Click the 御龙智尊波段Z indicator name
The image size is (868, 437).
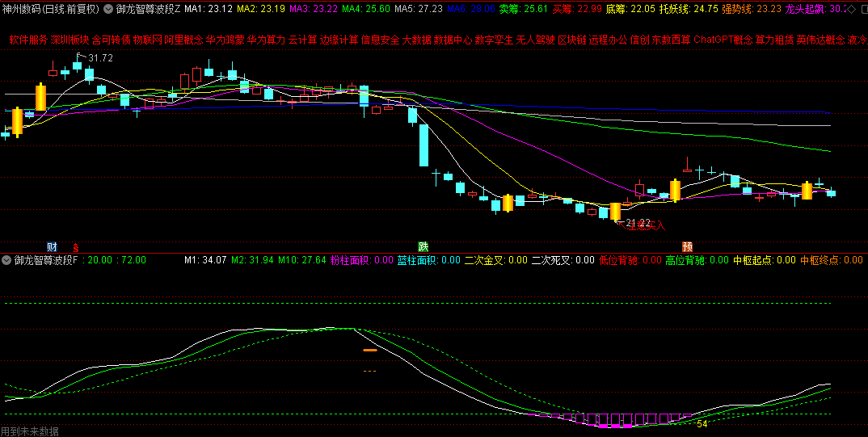click(149, 9)
